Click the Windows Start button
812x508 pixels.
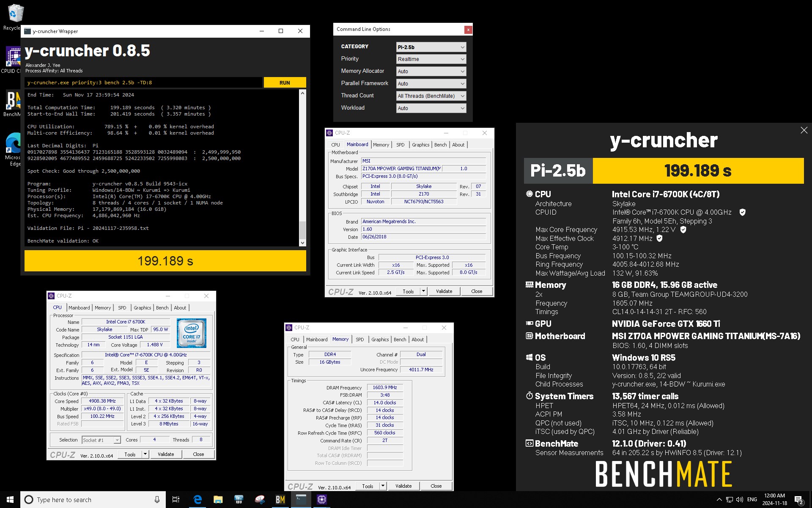pyautogui.click(x=10, y=500)
